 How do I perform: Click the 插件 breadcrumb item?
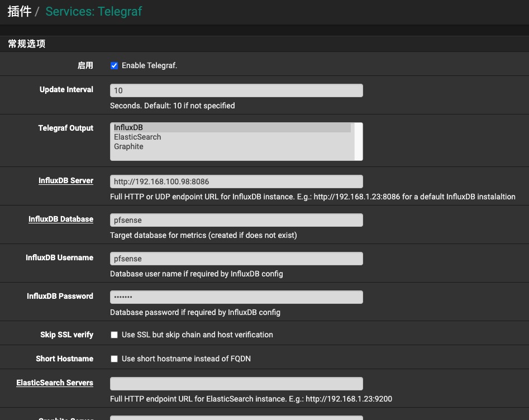coord(20,11)
